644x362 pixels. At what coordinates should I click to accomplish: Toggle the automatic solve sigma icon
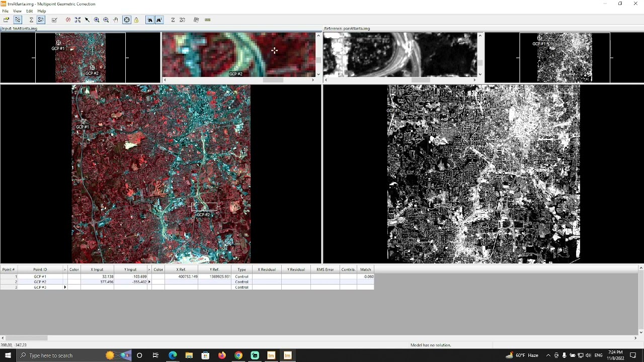[41, 20]
